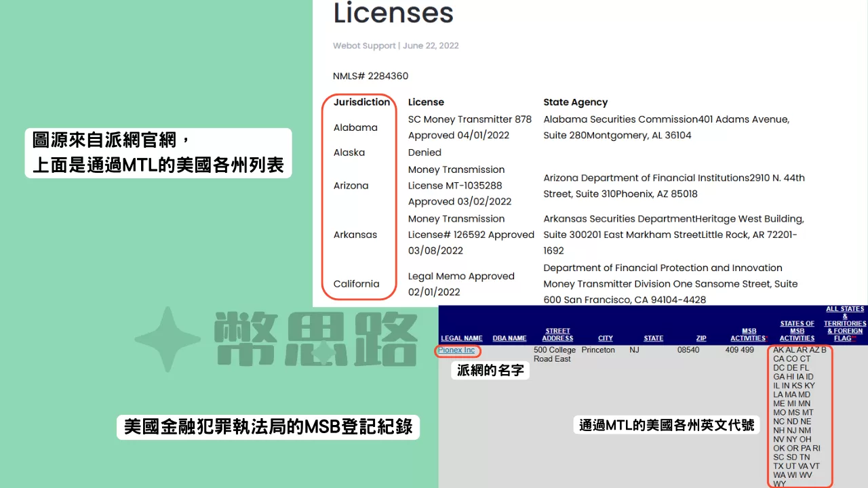
Task: Select the Arizona jurisdiction row
Action: point(351,186)
